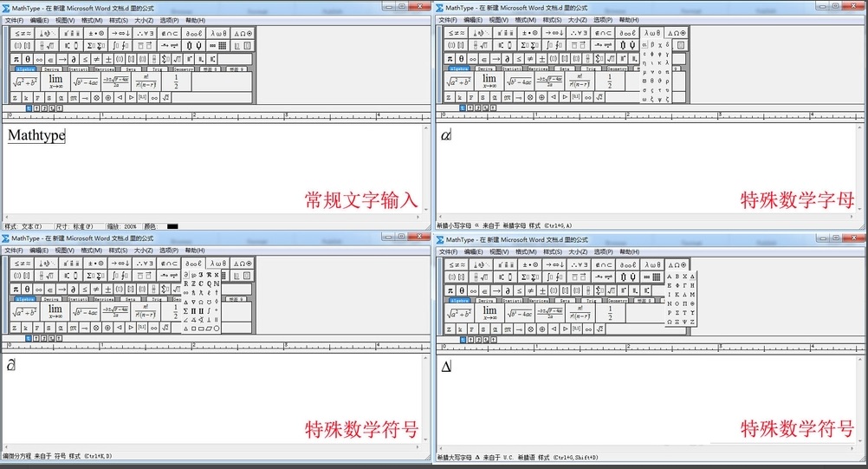Insert circled plus in top-left bottom bar
This screenshot has height=469, width=868.
click(x=108, y=97)
